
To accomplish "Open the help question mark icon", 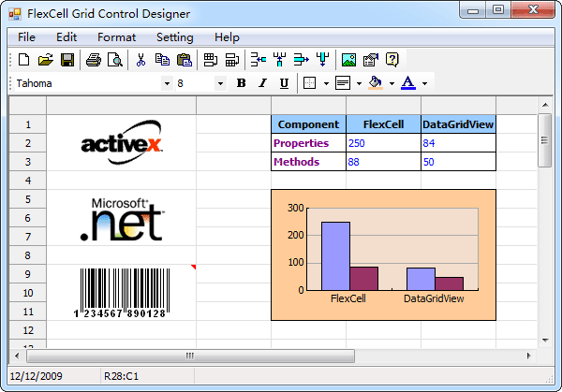I will click(x=392, y=60).
